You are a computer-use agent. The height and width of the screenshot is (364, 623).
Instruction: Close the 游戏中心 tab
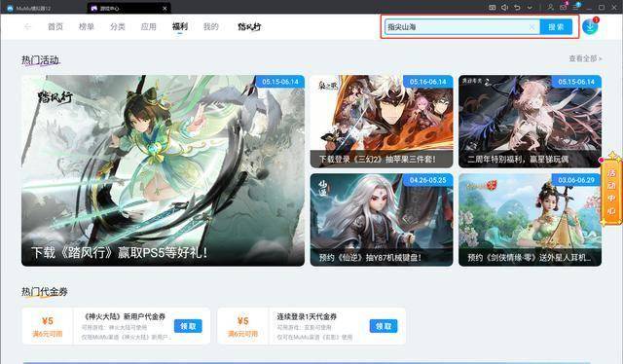165,8
